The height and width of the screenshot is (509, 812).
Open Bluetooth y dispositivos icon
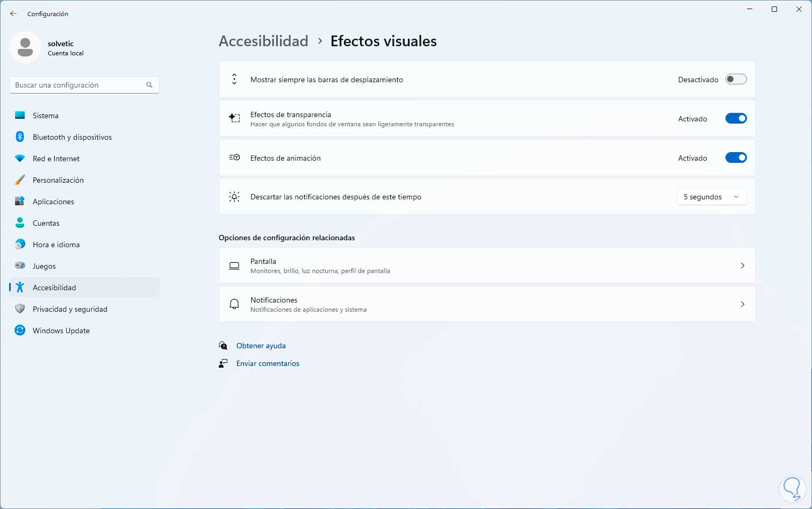tap(20, 137)
